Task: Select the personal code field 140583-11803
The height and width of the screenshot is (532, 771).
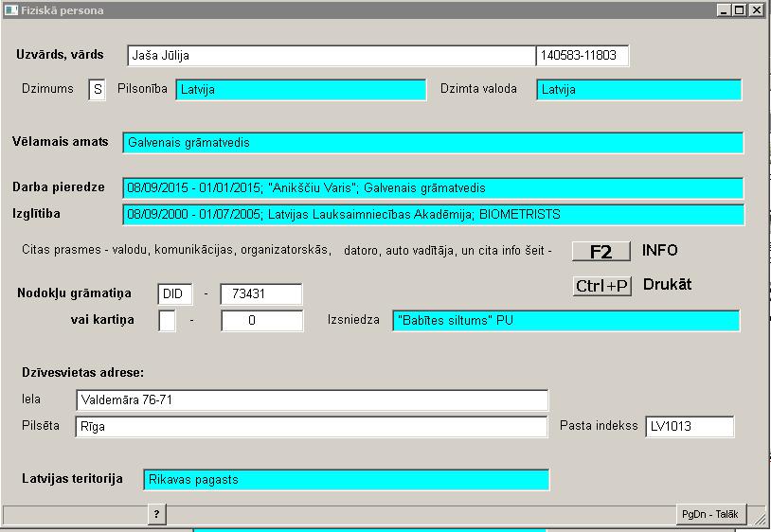Action: pos(582,56)
